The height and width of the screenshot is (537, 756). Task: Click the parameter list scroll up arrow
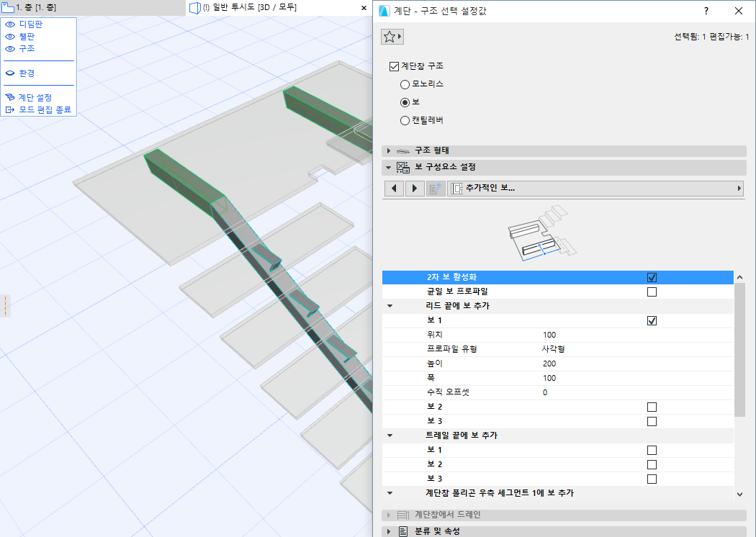point(739,278)
